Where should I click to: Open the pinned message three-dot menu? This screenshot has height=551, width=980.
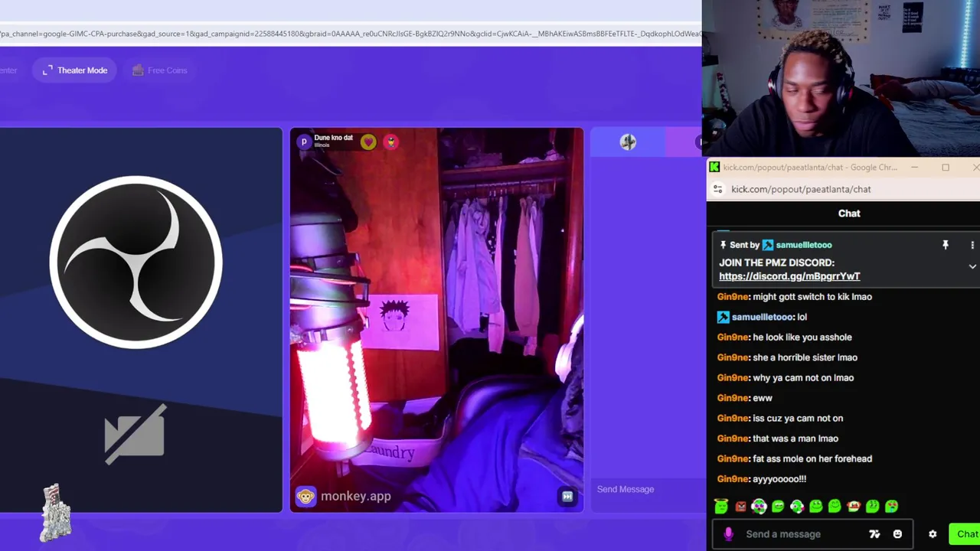tap(972, 245)
